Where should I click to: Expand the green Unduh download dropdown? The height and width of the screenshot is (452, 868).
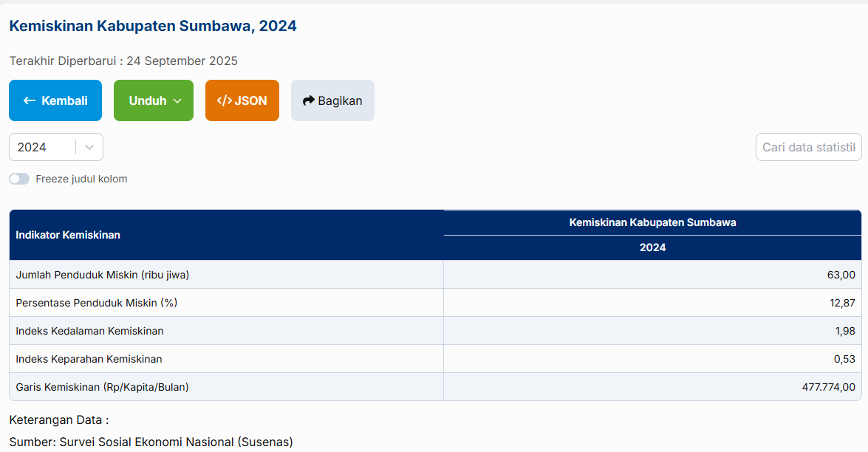154,100
